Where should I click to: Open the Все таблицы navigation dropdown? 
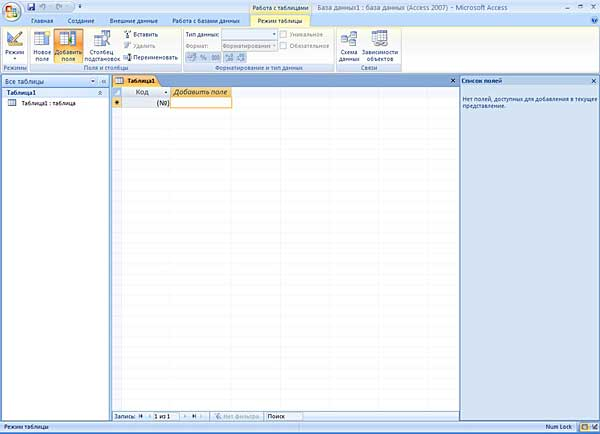(93, 82)
